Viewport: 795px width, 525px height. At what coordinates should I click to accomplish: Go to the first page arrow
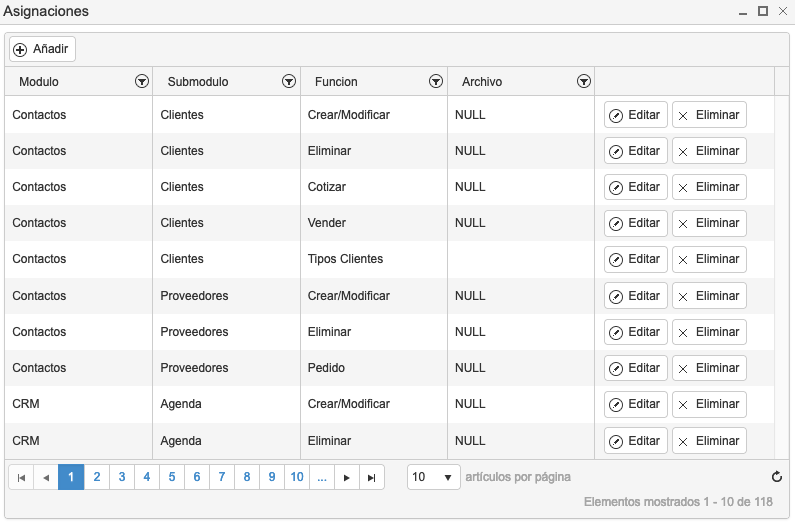[21, 477]
